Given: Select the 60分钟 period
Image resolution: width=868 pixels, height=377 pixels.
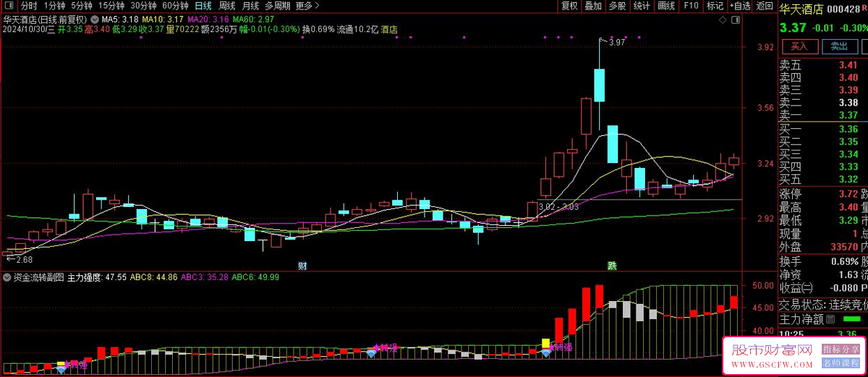Looking at the screenshot, I should click(x=175, y=5).
